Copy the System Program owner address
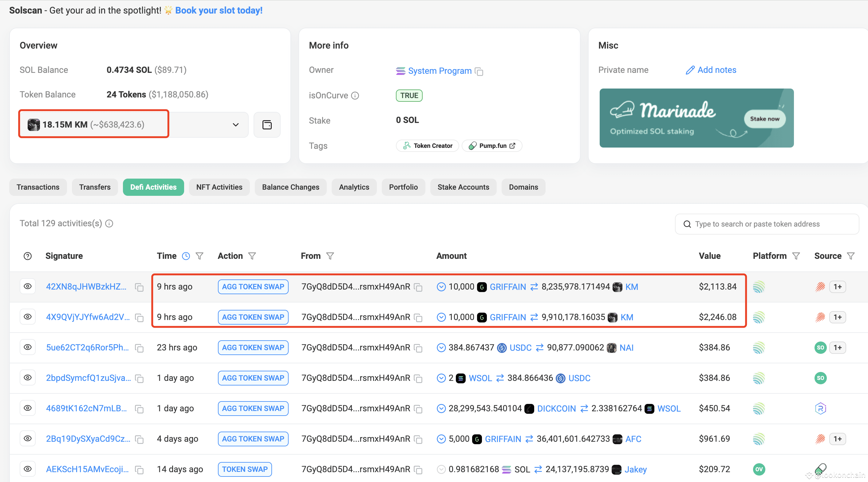Screen dimensions: 868x482 479,71
